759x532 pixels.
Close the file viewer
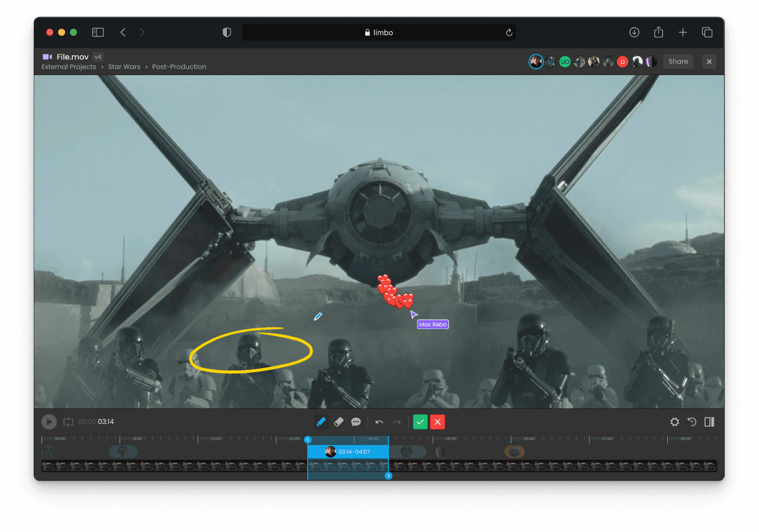pyautogui.click(x=709, y=62)
